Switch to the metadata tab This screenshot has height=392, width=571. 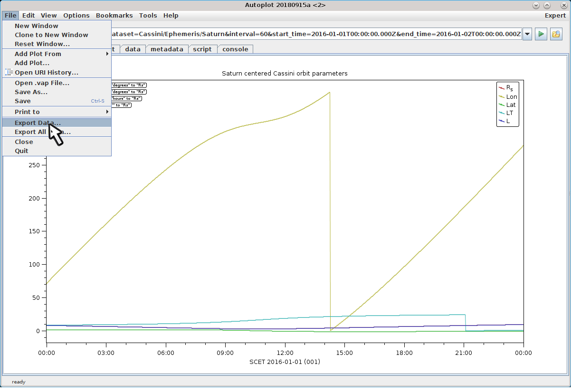(x=167, y=49)
